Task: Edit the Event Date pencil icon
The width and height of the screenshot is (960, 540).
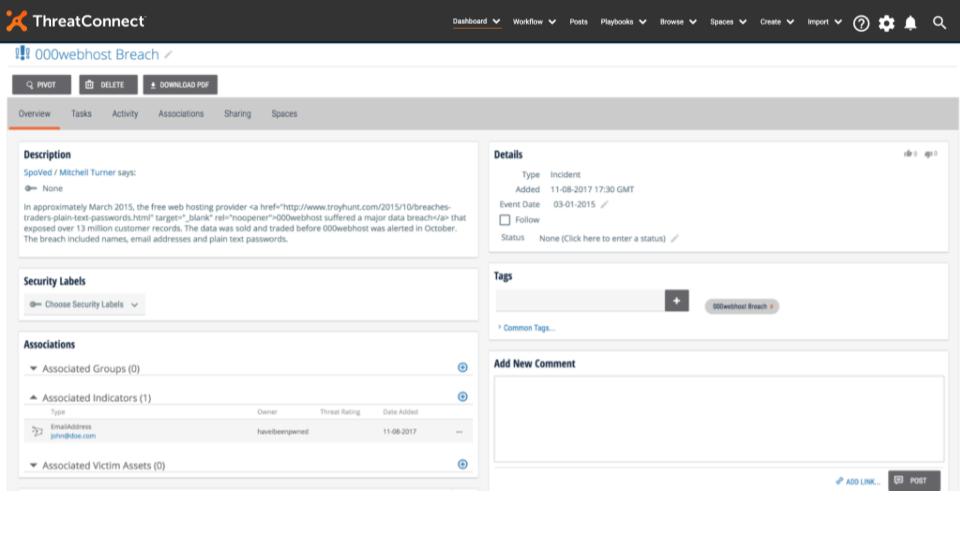Action: click(604, 204)
